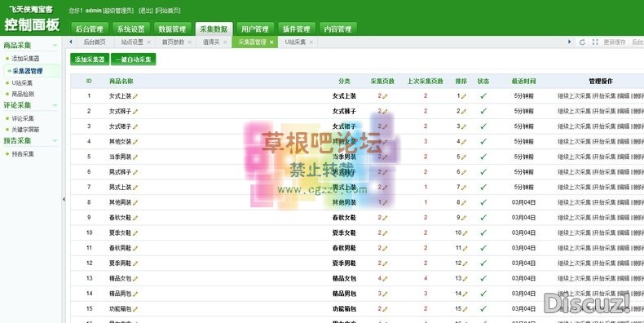The height and width of the screenshot is (323, 644).
Task: Edit name pencil beside 女式上装
Action: [135, 96]
